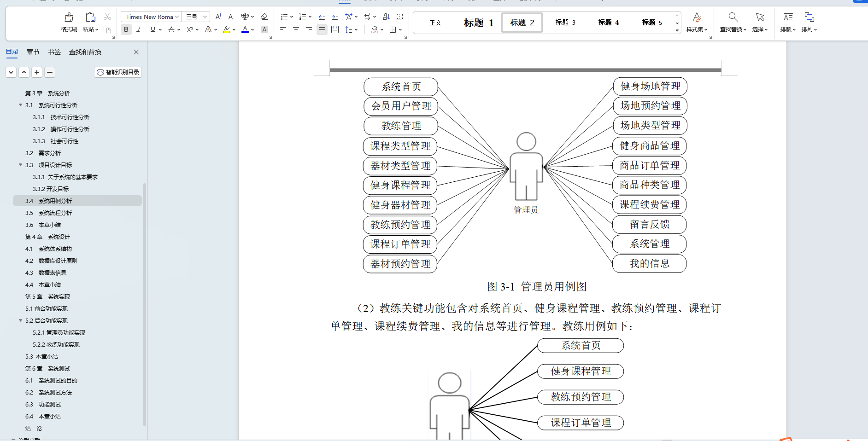Click the numbered list icon
This screenshot has height=441, width=868.
(303, 17)
